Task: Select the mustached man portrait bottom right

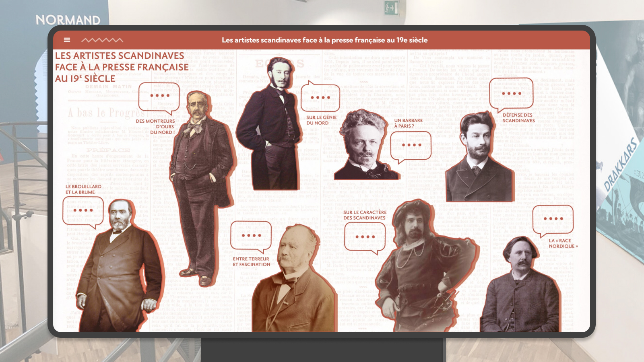Action: 519,290
